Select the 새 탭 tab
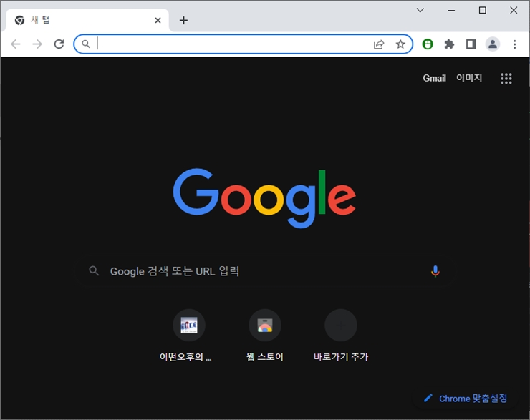This screenshot has height=420, width=530. 87,20
